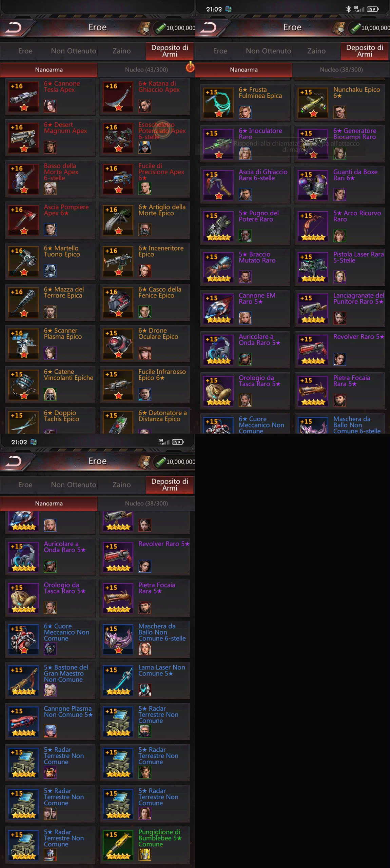Choose the 5★ Arco Ricurvo Raro bow icon

(x=313, y=226)
